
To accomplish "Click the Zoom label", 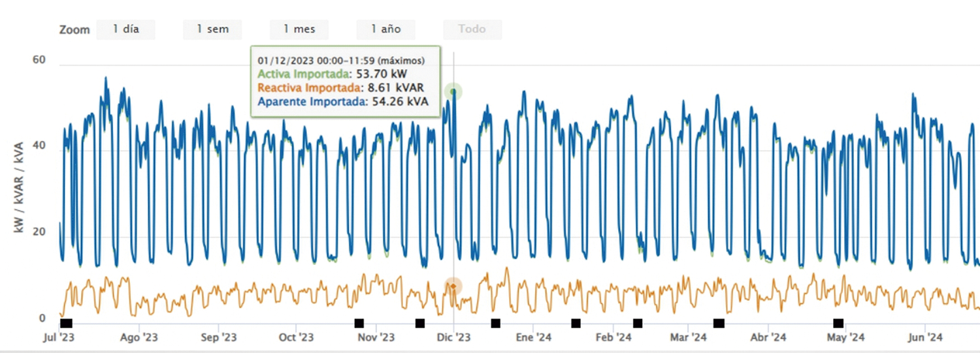I will 74,30.
